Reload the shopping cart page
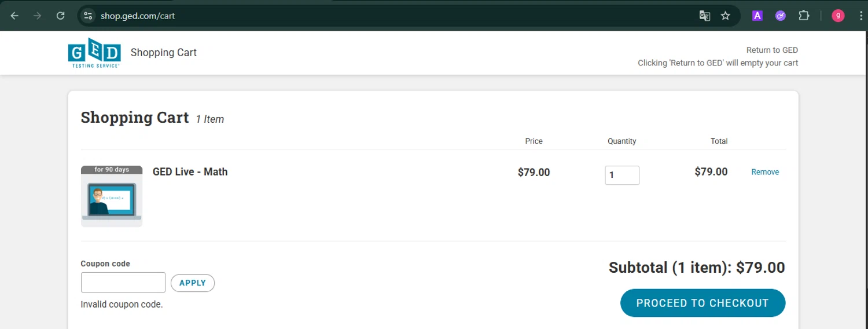The height and width of the screenshot is (329, 868). pyautogui.click(x=60, y=16)
